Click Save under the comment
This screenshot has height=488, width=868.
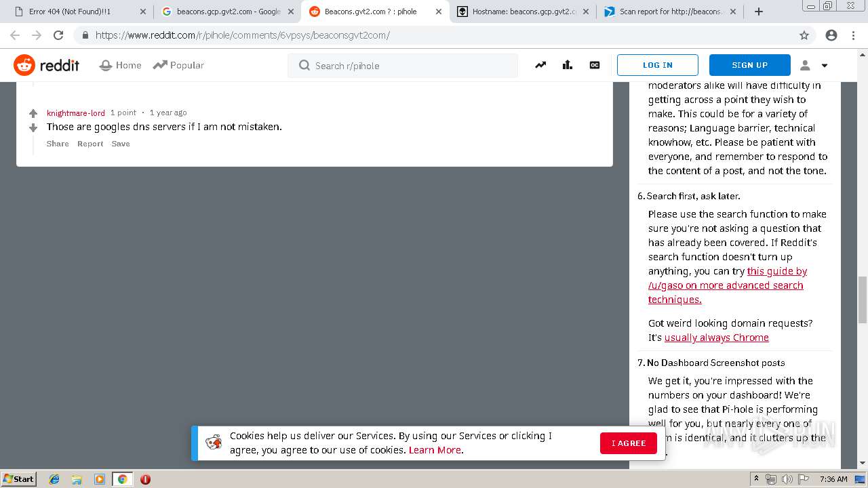[121, 144]
